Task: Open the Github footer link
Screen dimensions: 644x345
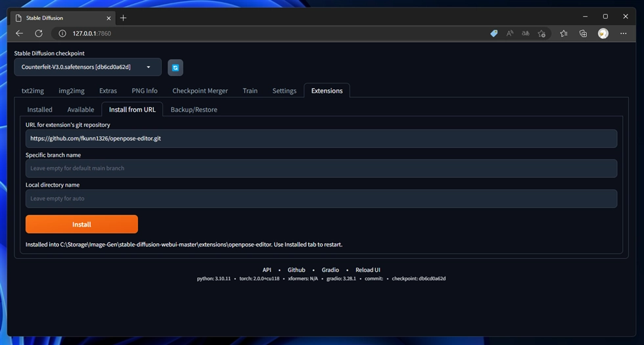Action: [x=296, y=270]
